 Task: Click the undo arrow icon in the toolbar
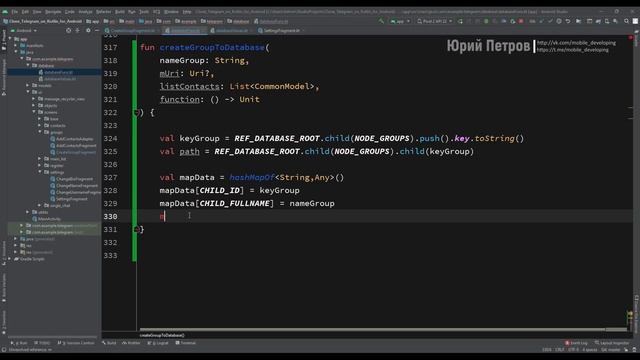pos(567,21)
